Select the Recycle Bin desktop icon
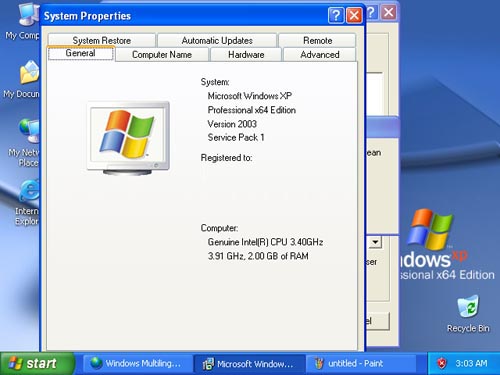Image resolution: width=500 pixels, height=375 pixels. pos(468,314)
